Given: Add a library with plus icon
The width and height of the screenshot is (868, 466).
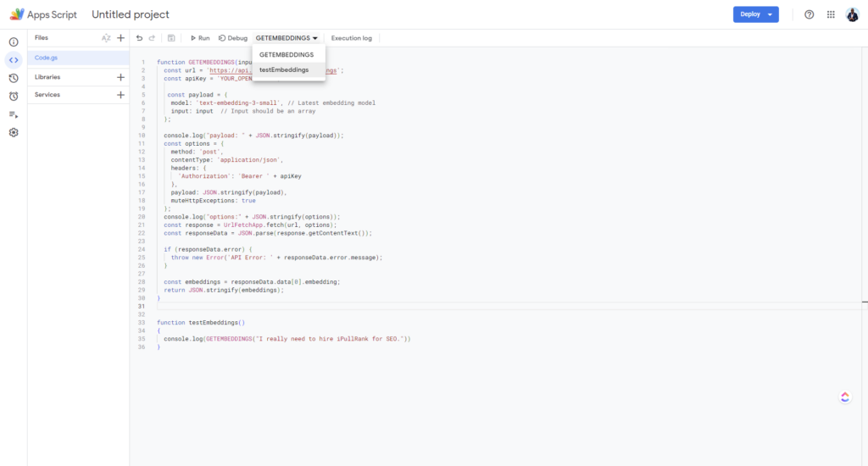Looking at the screenshot, I should pyautogui.click(x=120, y=77).
